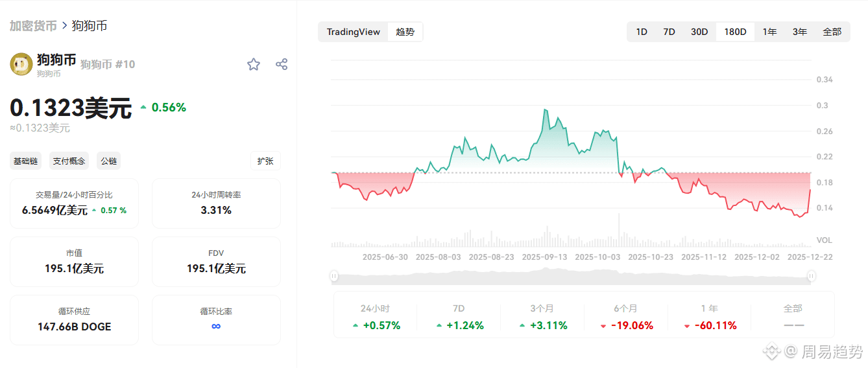Image resolution: width=868 pixels, height=368 pixels.
Task: Click the Dogecoin logo icon
Action: coord(21,64)
